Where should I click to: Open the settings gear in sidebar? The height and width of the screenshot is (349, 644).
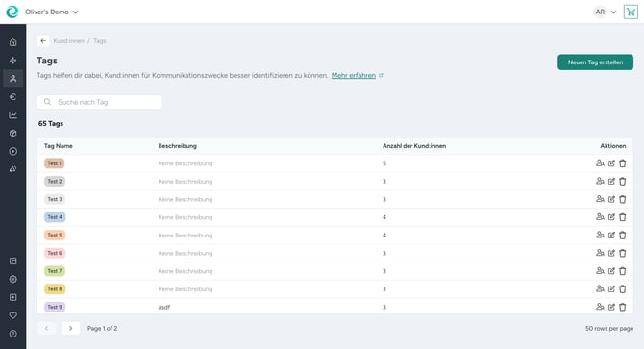click(x=13, y=279)
